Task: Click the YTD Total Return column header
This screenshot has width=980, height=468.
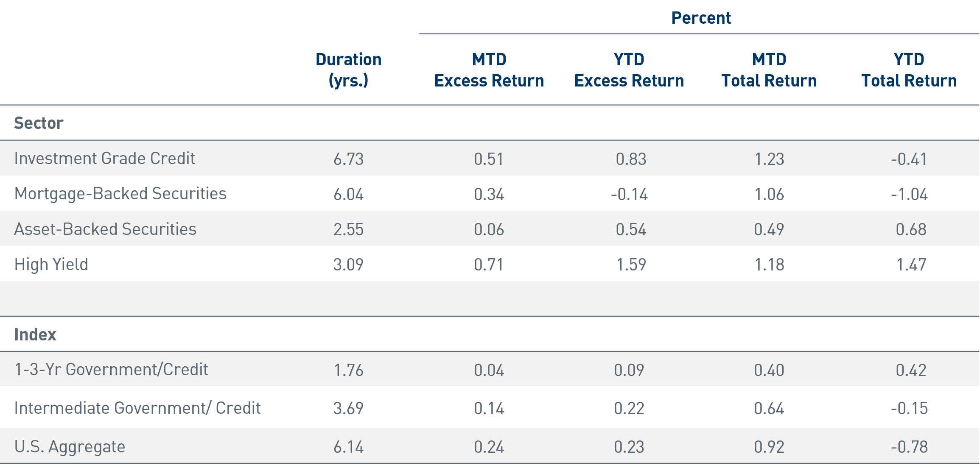Action: (909, 70)
